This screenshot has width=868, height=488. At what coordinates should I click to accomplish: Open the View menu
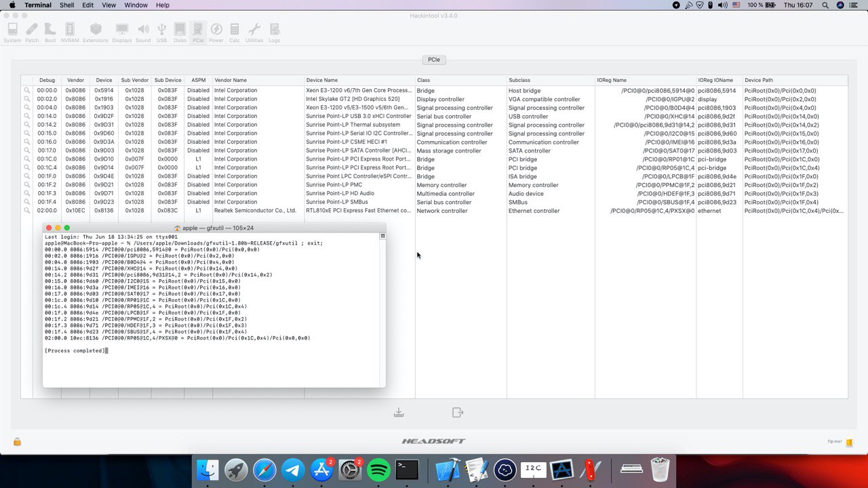pyautogui.click(x=108, y=5)
